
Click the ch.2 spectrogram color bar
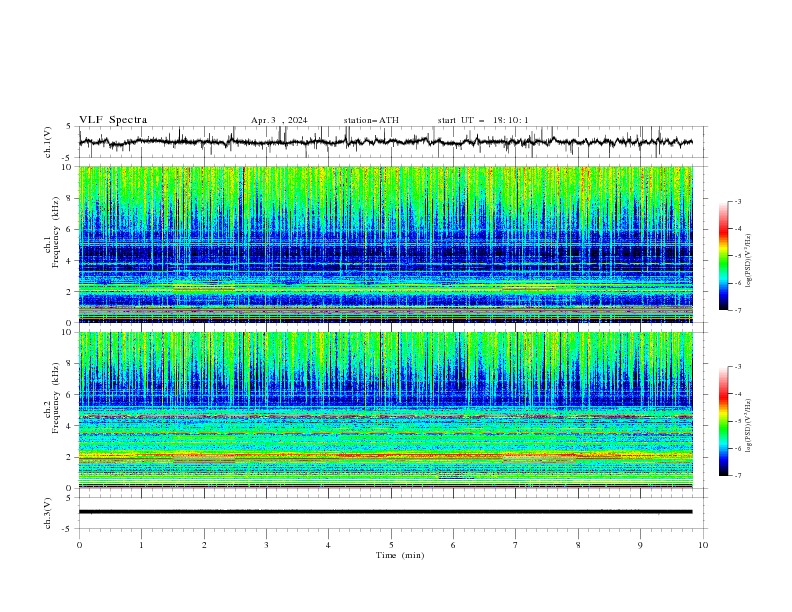click(724, 421)
